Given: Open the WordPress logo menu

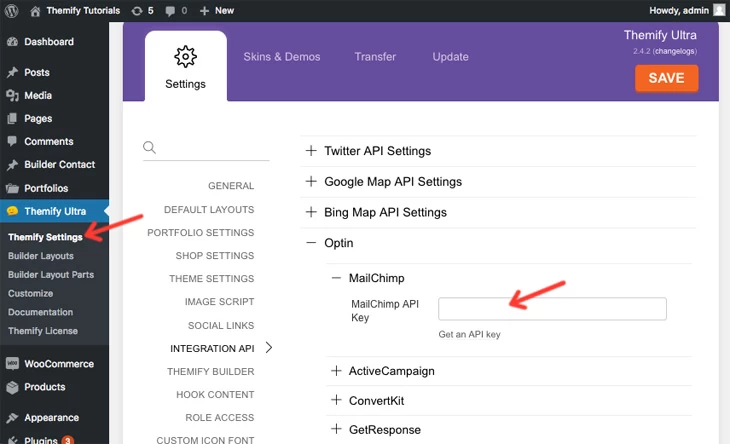Looking at the screenshot, I should pyautogui.click(x=11, y=11).
